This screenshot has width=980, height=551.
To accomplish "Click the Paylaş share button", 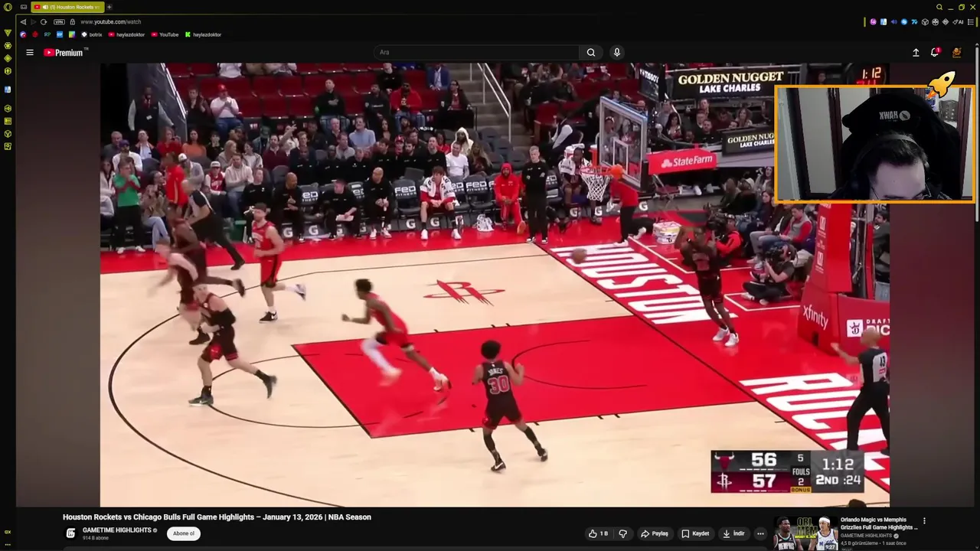I will 655,533.
